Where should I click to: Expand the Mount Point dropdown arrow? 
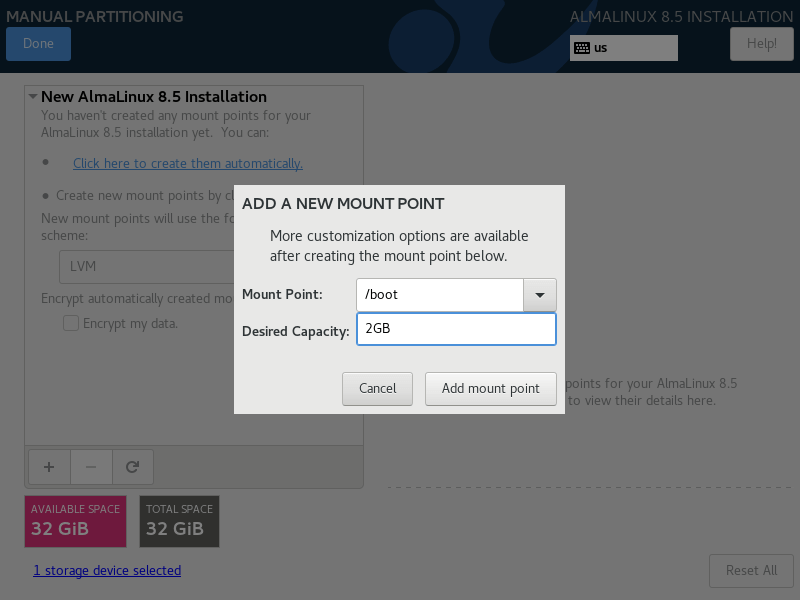coord(540,295)
